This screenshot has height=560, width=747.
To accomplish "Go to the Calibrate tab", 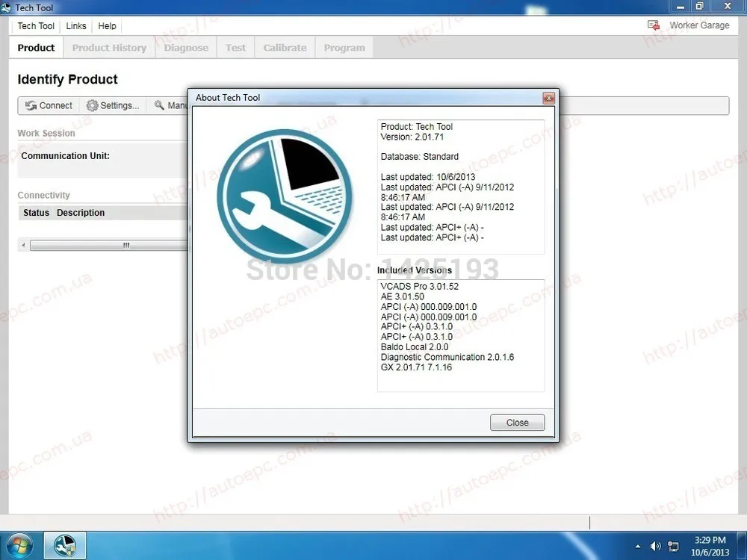I will tap(285, 48).
